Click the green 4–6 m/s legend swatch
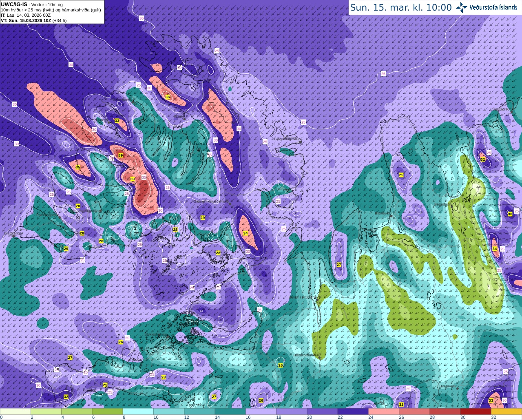This screenshot has width=522, height=420. pyautogui.click(x=77, y=411)
